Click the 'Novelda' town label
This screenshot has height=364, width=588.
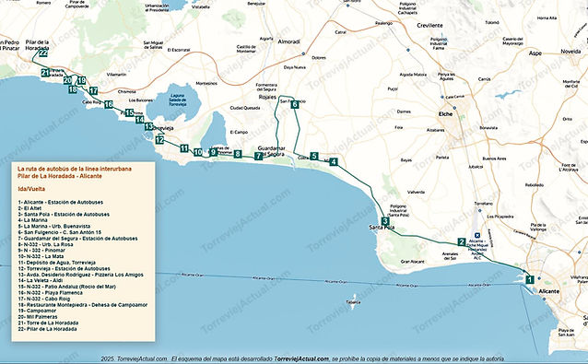click(570, 52)
